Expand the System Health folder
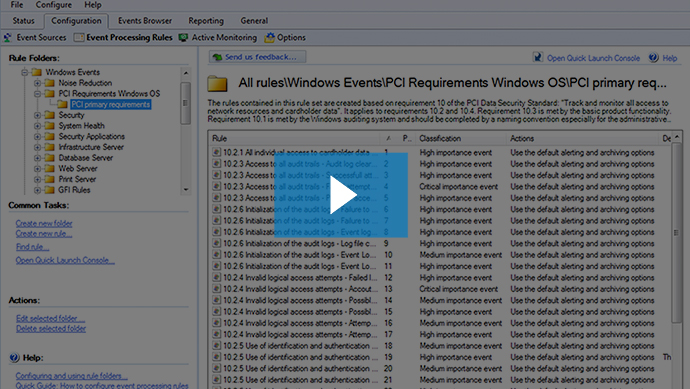The width and height of the screenshot is (690, 389). point(37,126)
